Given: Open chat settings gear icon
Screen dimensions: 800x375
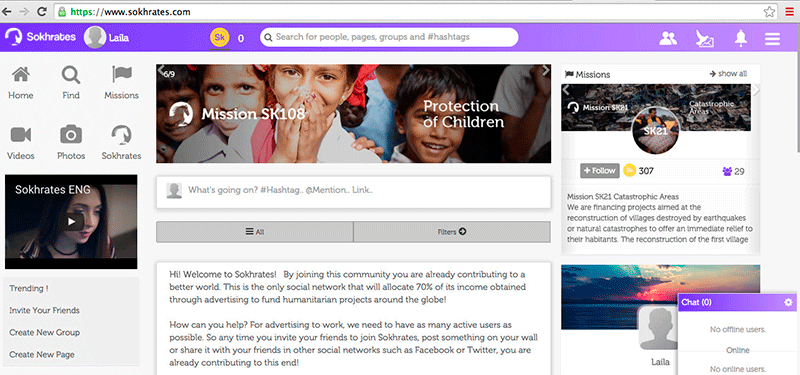Looking at the screenshot, I should click(x=788, y=303).
